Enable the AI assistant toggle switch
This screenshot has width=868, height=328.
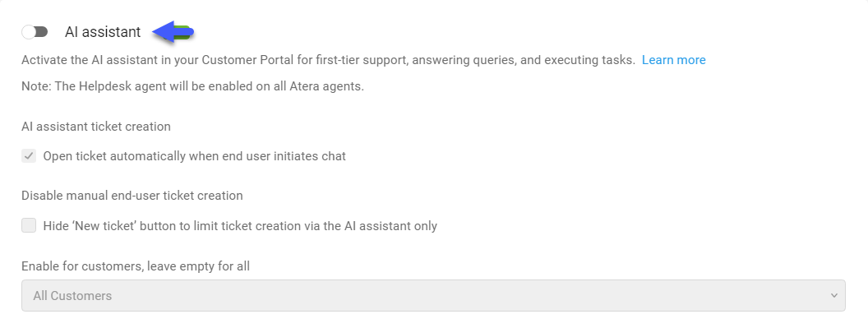pos(35,32)
